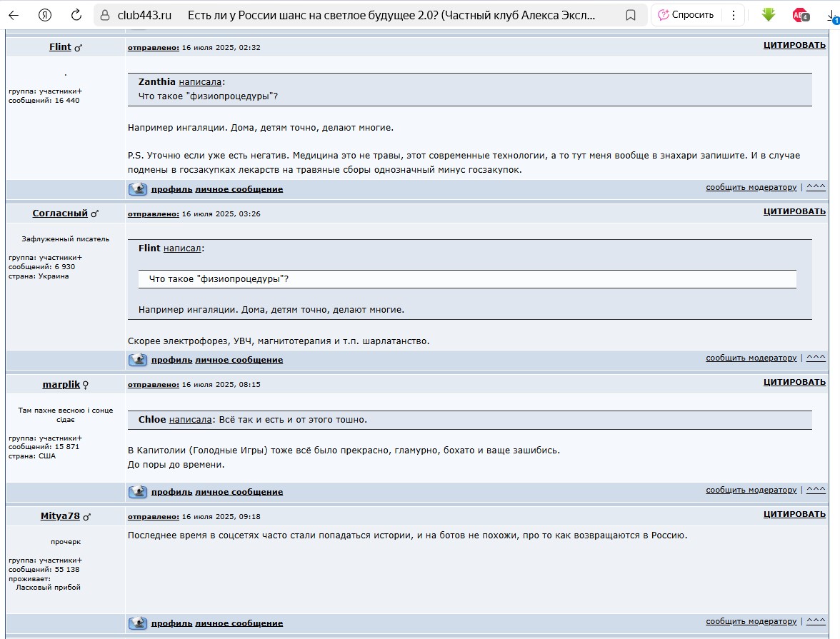Open the three-dot menu beside Спросить
The height and width of the screenshot is (639, 840).
click(734, 15)
